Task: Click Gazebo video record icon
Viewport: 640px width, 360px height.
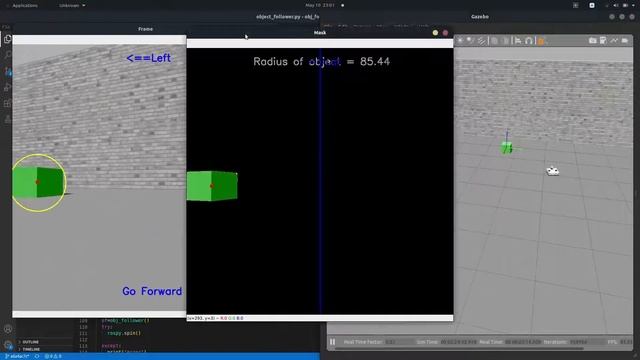Action: 625,40
